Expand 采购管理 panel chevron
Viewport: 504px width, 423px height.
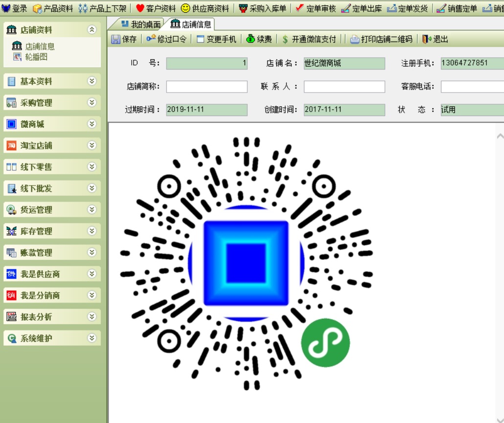(92, 102)
